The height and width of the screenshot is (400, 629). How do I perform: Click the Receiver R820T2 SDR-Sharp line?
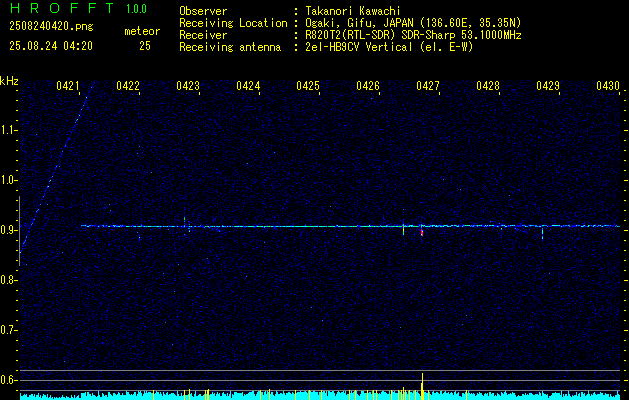[413, 35]
